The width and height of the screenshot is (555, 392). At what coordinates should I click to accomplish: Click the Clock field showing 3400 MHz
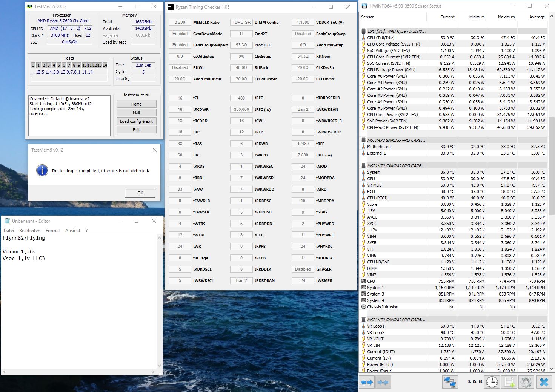coord(60,35)
